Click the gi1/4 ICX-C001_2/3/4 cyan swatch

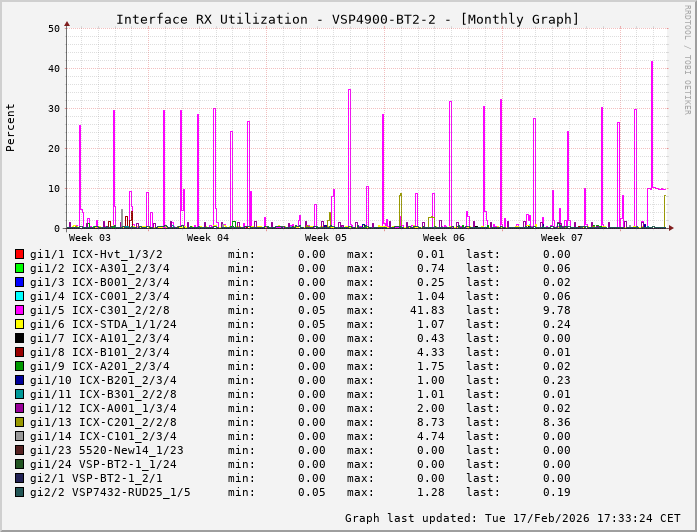[20, 296]
